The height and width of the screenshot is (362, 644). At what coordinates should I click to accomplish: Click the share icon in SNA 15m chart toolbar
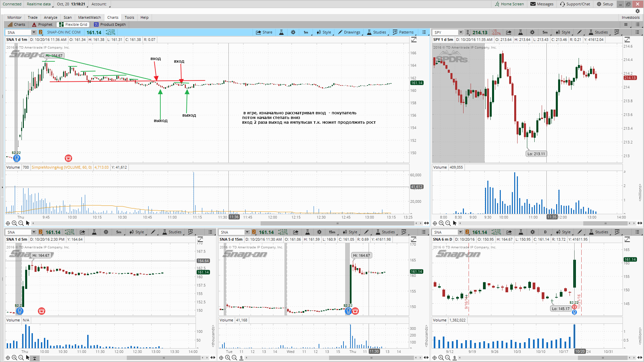tap(296, 232)
